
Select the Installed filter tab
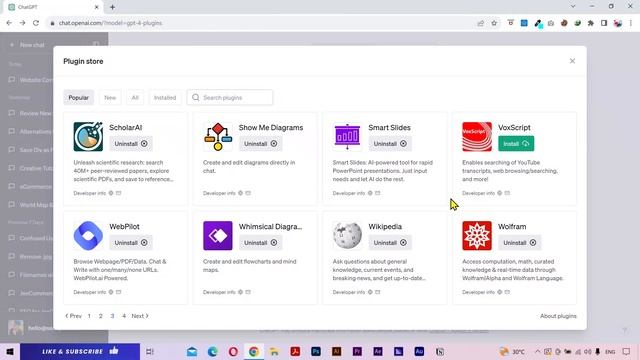[x=165, y=98]
